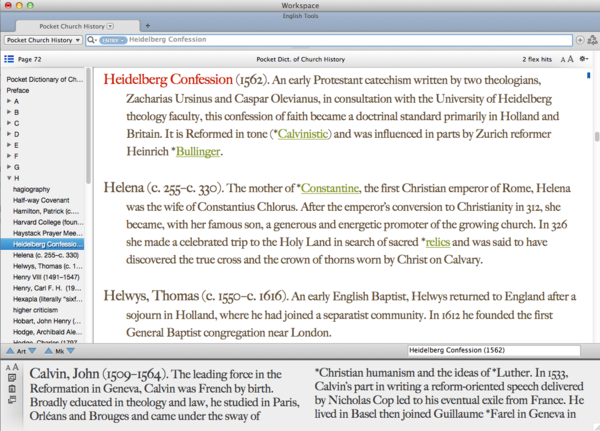Go to next article with Art down arrow
Screen dimensions: 600x431
click(x=32, y=351)
